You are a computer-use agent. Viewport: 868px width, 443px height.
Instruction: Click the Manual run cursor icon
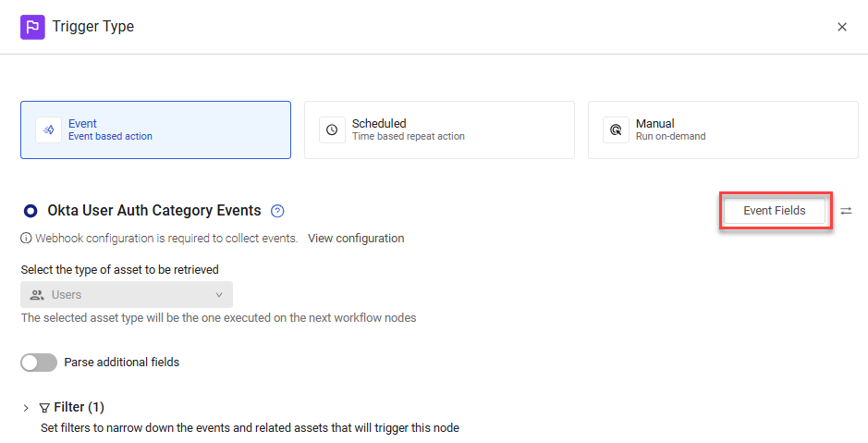616,130
